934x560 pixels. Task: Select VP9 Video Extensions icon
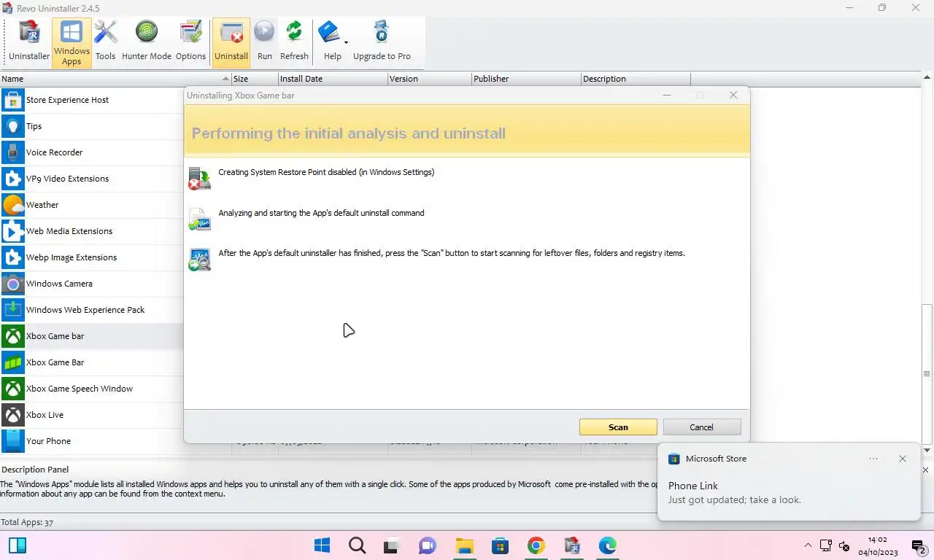pos(12,179)
